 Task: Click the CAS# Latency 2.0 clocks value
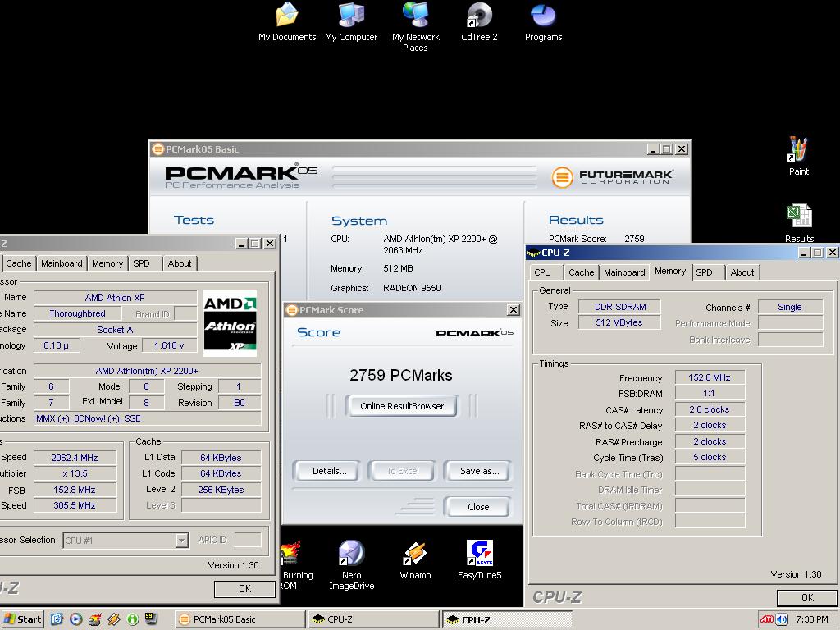(x=710, y=410)
